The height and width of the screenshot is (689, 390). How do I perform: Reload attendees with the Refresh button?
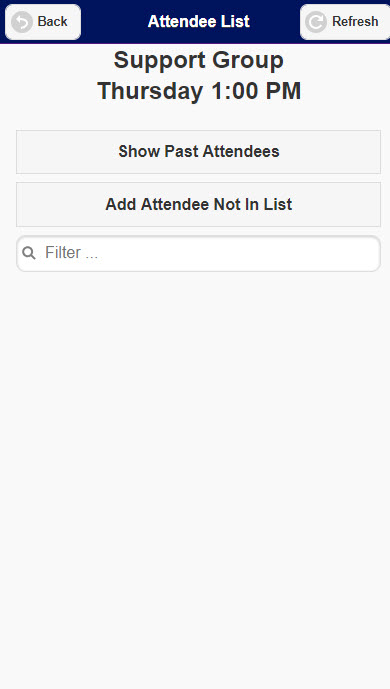(345, 22)
